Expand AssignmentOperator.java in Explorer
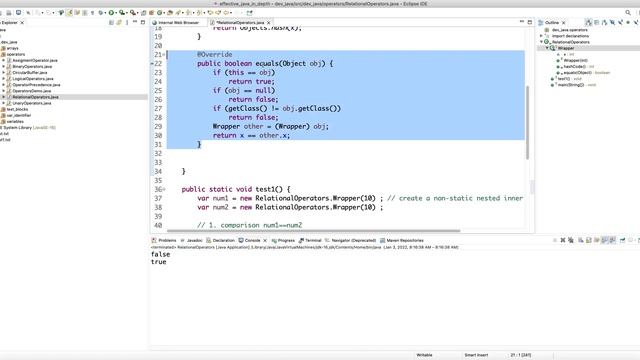640x360 pixels. click(x=4, y=60)
